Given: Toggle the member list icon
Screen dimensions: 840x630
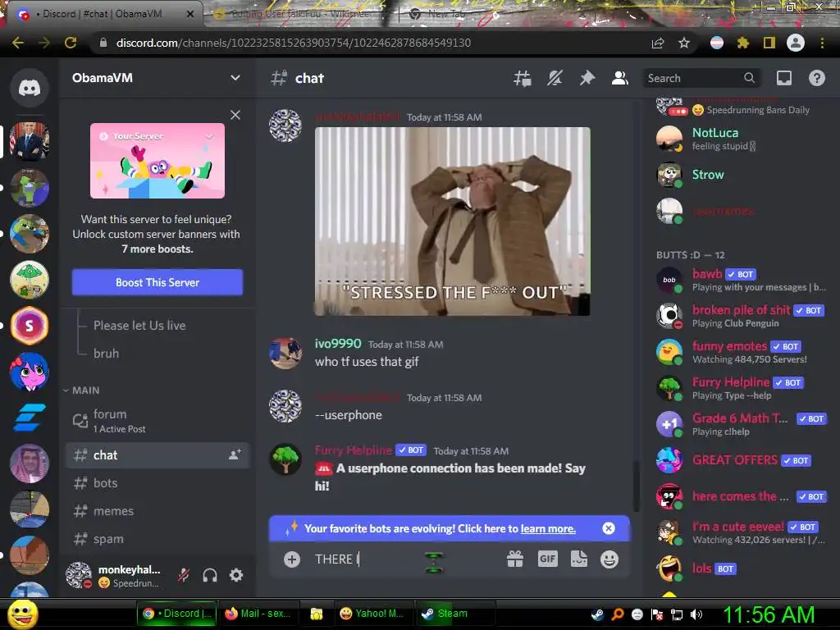Looking at the screenshot, I should point(620,78).
